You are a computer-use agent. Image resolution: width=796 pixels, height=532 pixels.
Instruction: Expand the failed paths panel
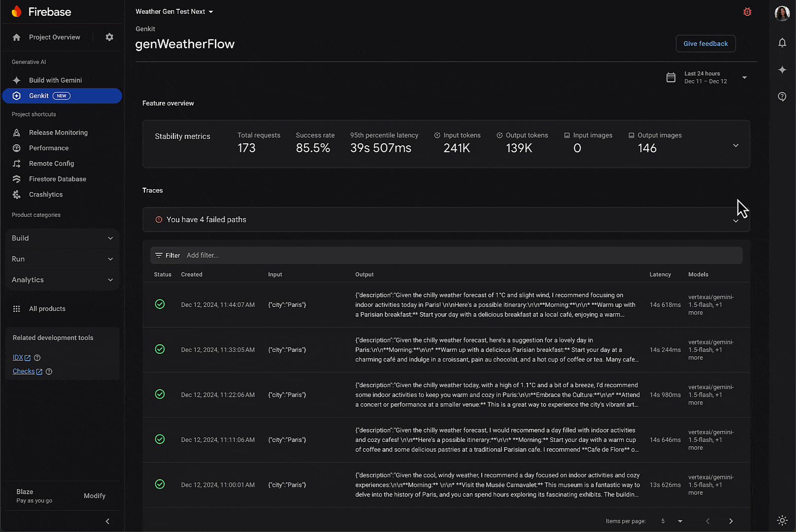coord(735,220)
